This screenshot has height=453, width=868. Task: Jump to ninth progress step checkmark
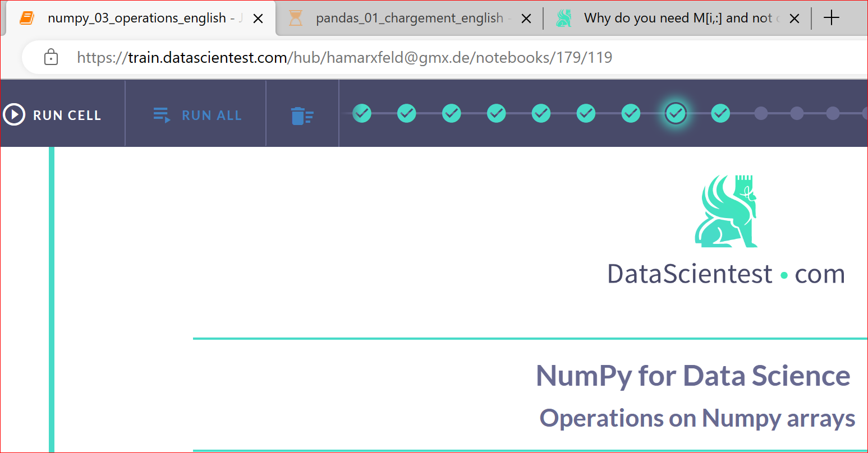(721, 113)
